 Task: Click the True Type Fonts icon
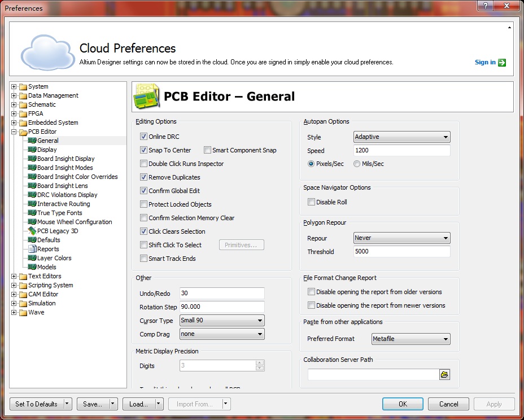coord(32,213)
